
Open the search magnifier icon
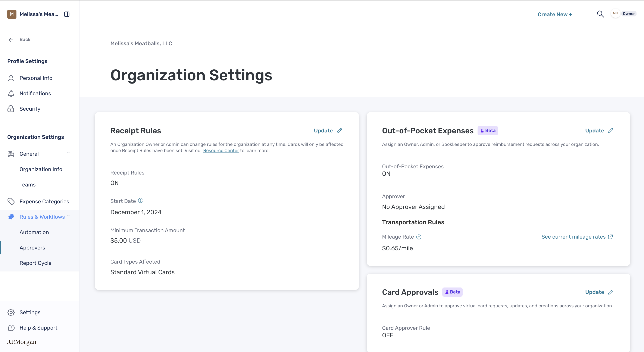pos(600,14)
